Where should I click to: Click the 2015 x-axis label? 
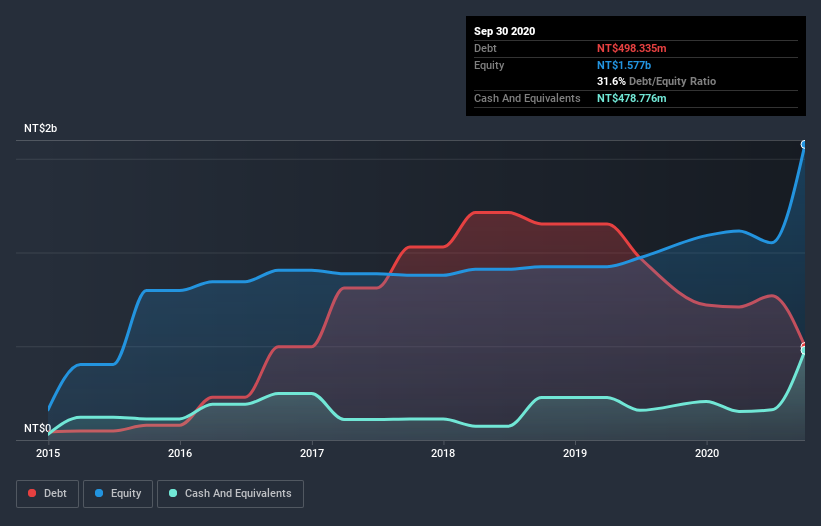click(x=48, y=453)
